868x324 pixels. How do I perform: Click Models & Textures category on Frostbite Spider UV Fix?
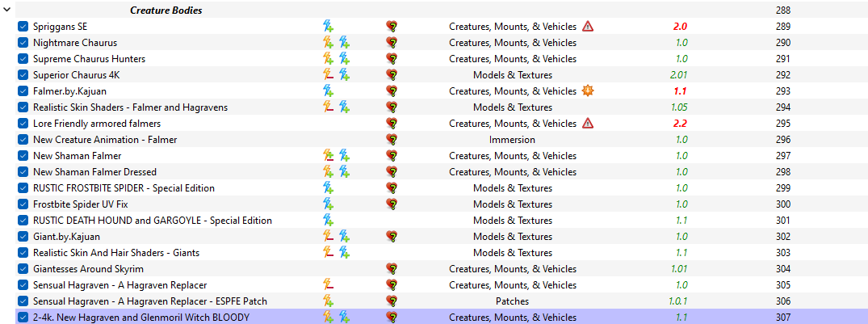pyautogui.click(x=513, y=204)
